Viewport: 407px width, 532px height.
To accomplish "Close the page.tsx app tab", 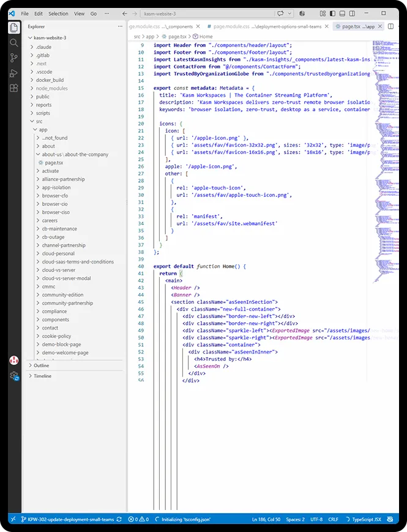I will [380, 26].
